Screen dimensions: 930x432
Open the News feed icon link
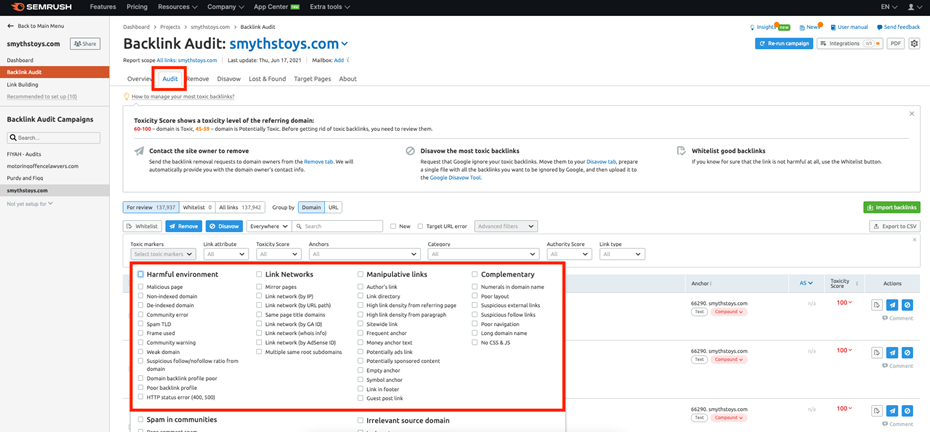pos(810,27)
